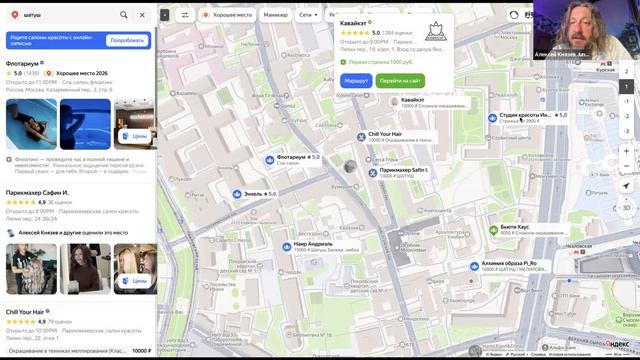
Task: Select Алхимия образа Pi_Ro map marker
Action: point(474,266)
